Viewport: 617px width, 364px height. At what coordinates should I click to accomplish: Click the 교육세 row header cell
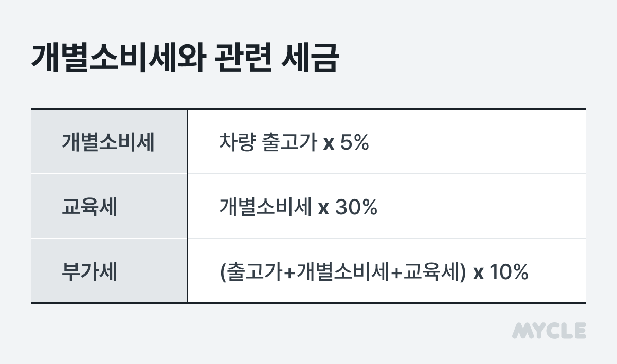click(x=109, y=206)
